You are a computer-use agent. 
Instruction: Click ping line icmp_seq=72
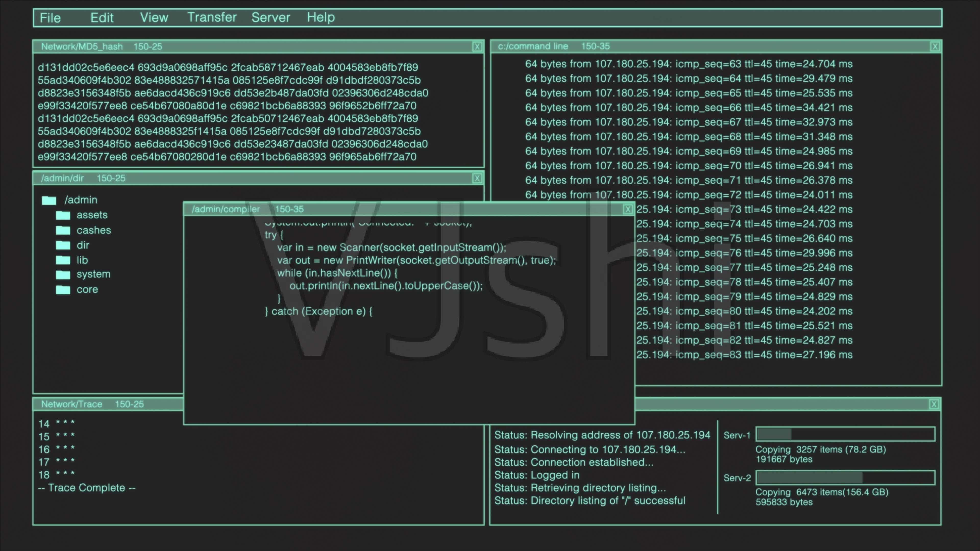[x=689, y=195]
